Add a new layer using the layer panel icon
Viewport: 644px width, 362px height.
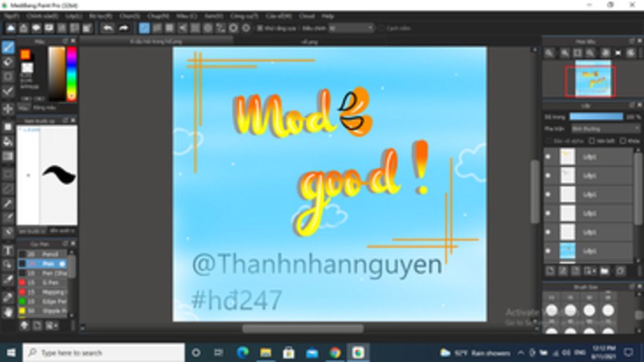[550, 270]
